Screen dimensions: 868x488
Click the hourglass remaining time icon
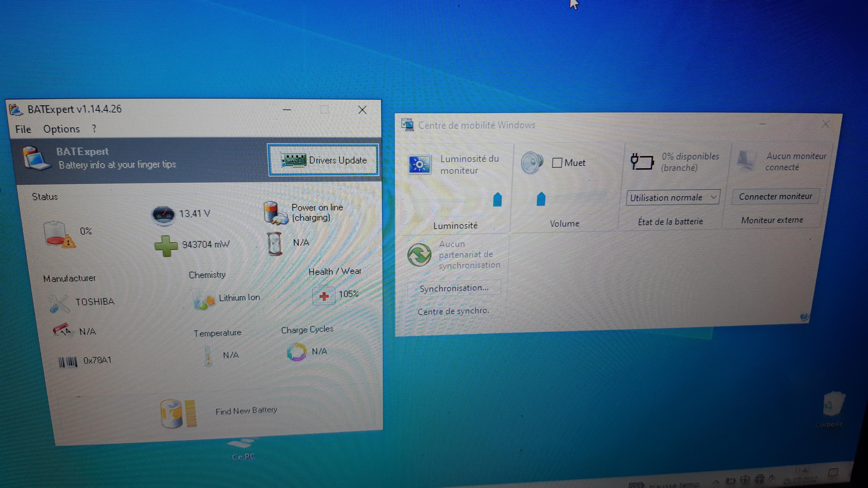coord(275,243)
